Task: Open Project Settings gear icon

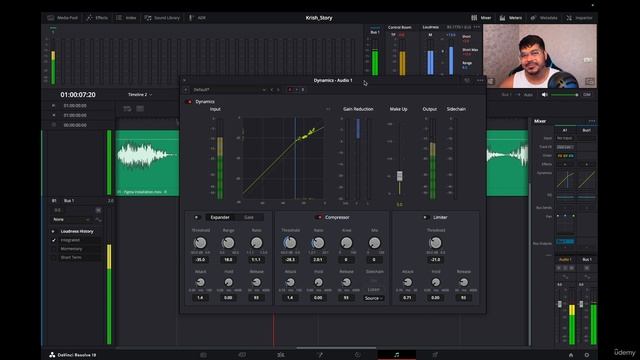Action: (x=587, y=355)
